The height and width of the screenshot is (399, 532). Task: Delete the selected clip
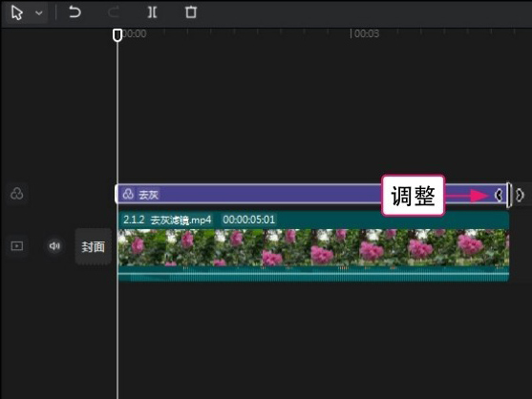pos(191,12)
